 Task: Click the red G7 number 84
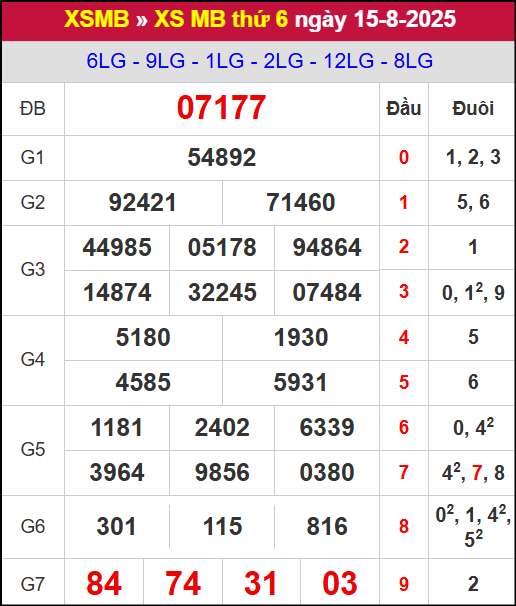pos(104,583)
